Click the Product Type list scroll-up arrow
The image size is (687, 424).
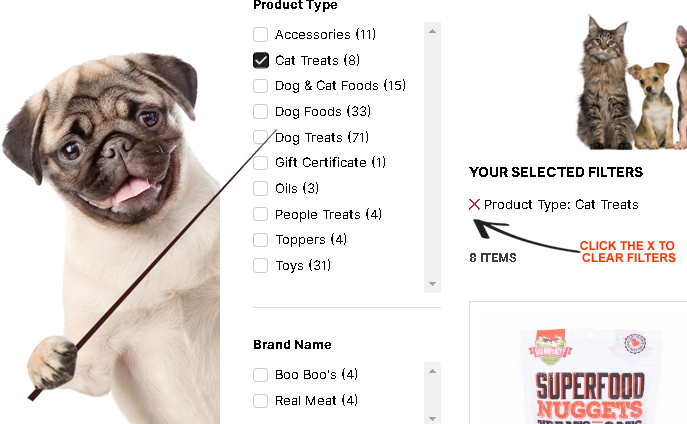432,31
